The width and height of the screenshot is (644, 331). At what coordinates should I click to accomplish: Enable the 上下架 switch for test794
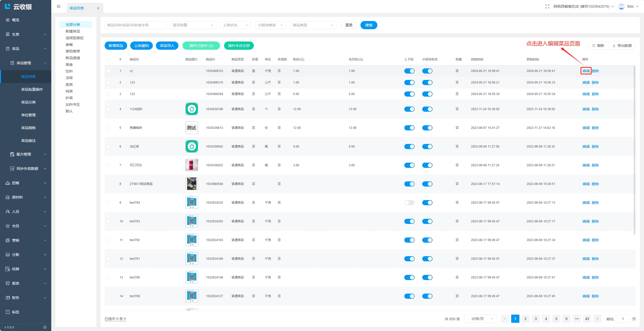pyautogui.click(x=409, y=203)
